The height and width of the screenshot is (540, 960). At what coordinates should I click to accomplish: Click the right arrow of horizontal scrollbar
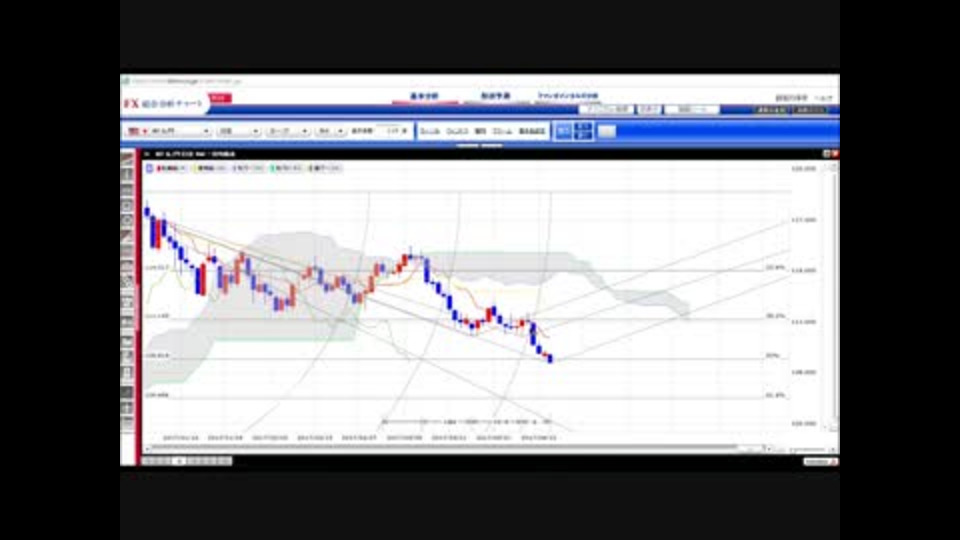pyautogui.click(x=769, y=448)
